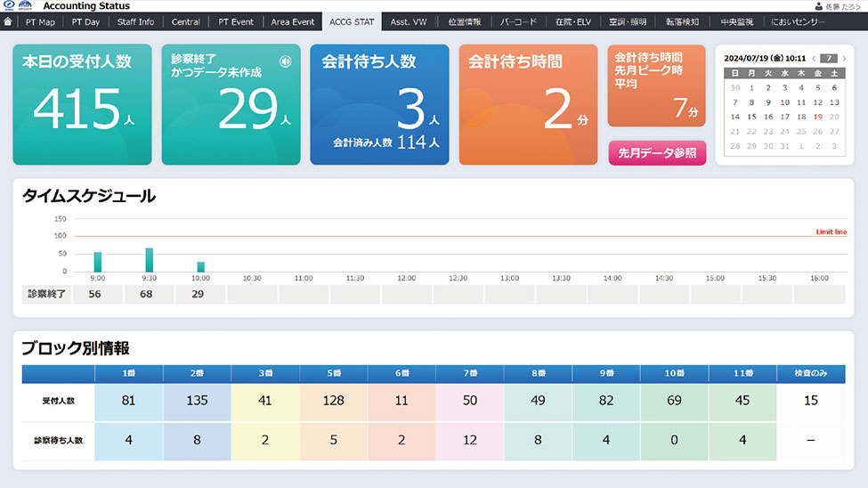
Task: Switch to the 中央監視 tab
Action: pyautogui.click(x=737, y=21)
